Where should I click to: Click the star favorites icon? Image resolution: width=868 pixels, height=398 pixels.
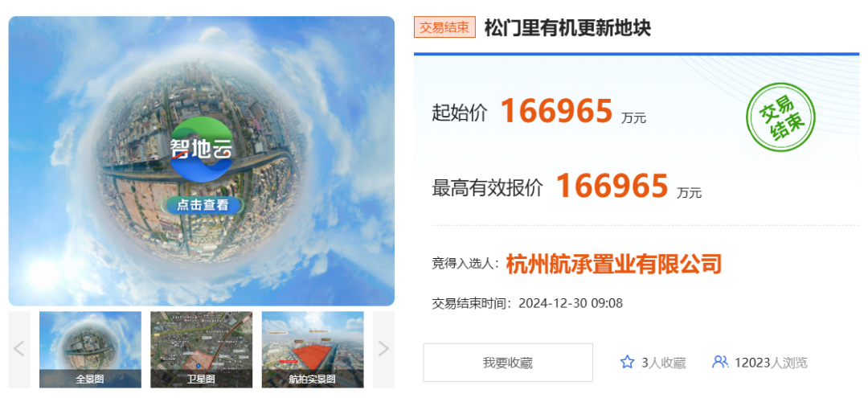[x=627, y=363]
